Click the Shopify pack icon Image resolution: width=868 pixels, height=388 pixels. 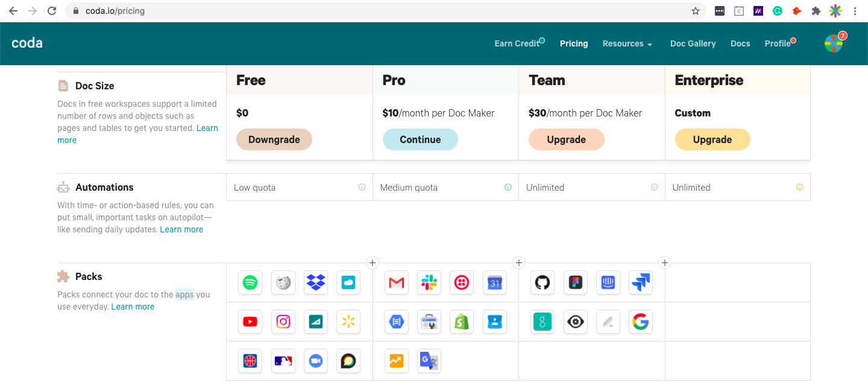click(462, 322)
